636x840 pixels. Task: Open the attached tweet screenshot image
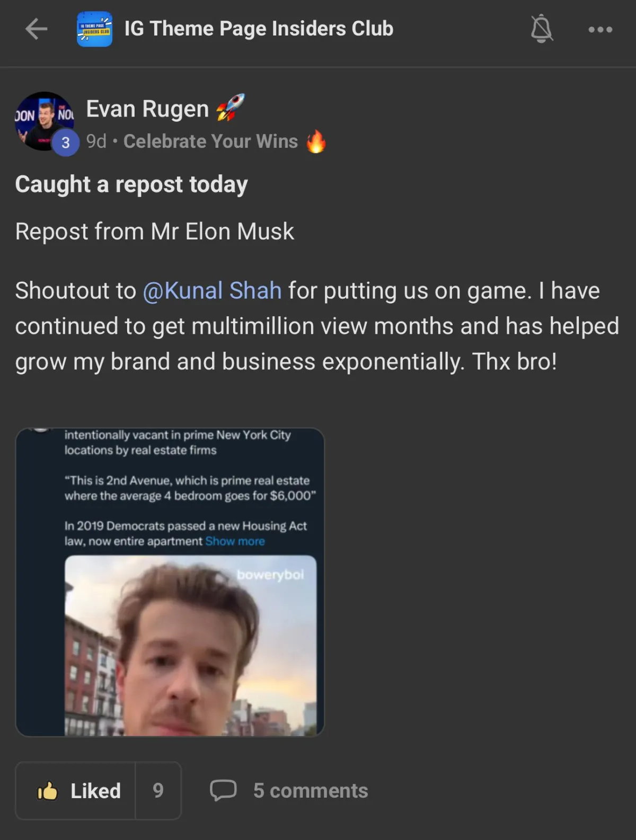click(170, 582)
